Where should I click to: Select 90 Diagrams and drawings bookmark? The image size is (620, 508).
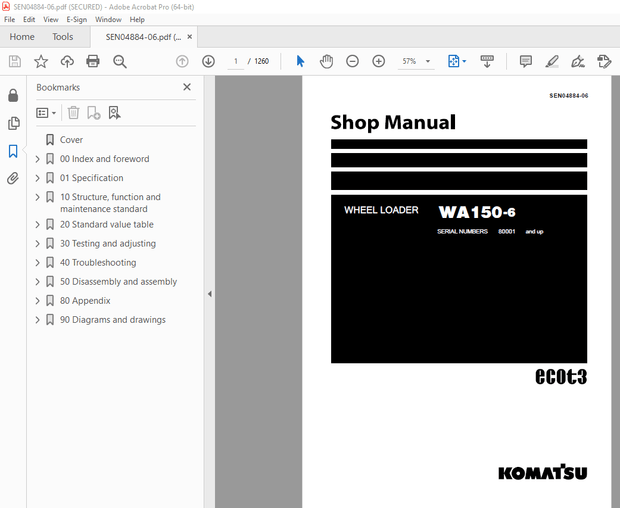112,319
